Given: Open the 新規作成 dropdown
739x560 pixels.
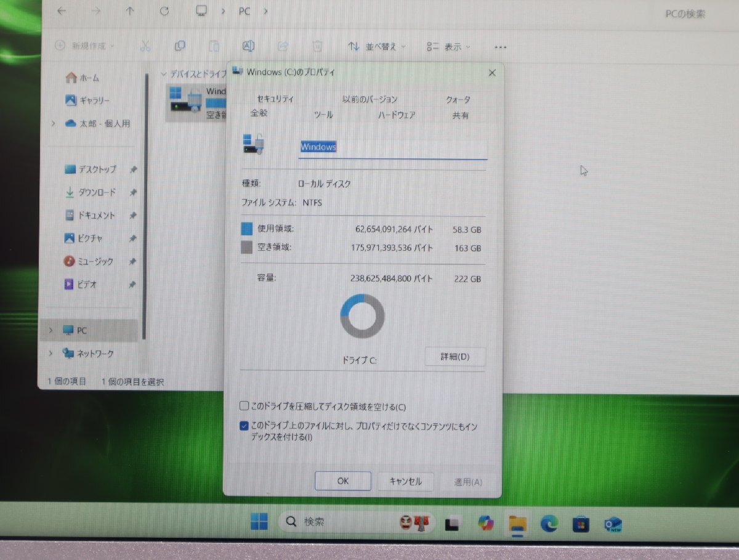Looking at the screenshot, I should (84, 46).
